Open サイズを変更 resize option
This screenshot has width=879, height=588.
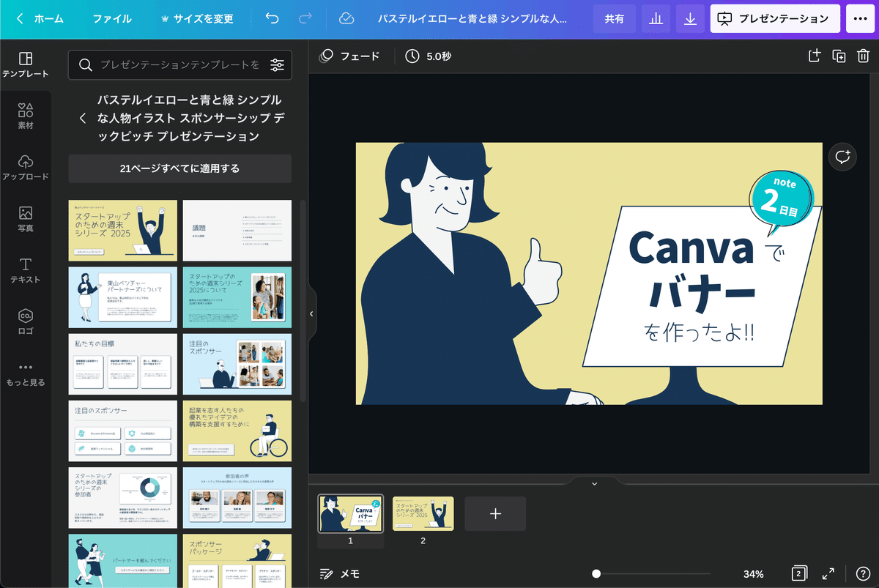196,19
